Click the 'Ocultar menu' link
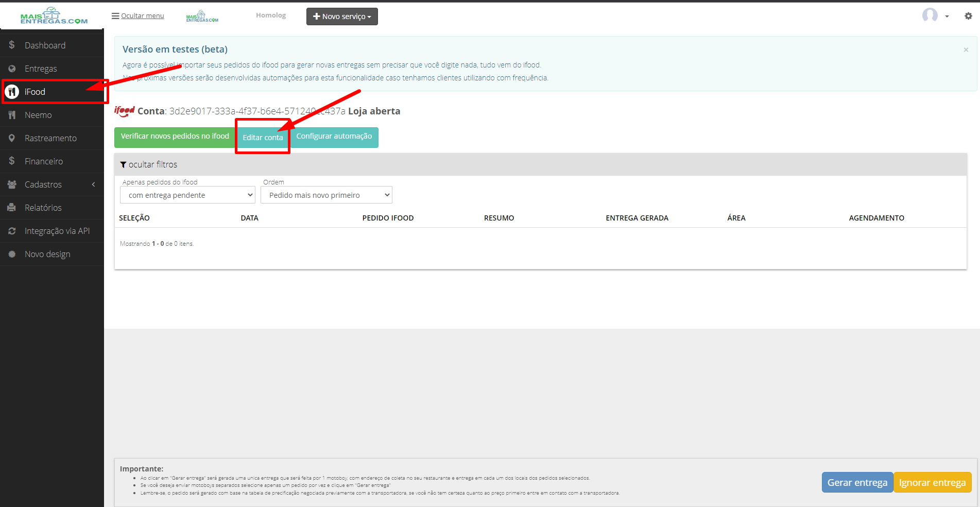 [x=143, y=16]
